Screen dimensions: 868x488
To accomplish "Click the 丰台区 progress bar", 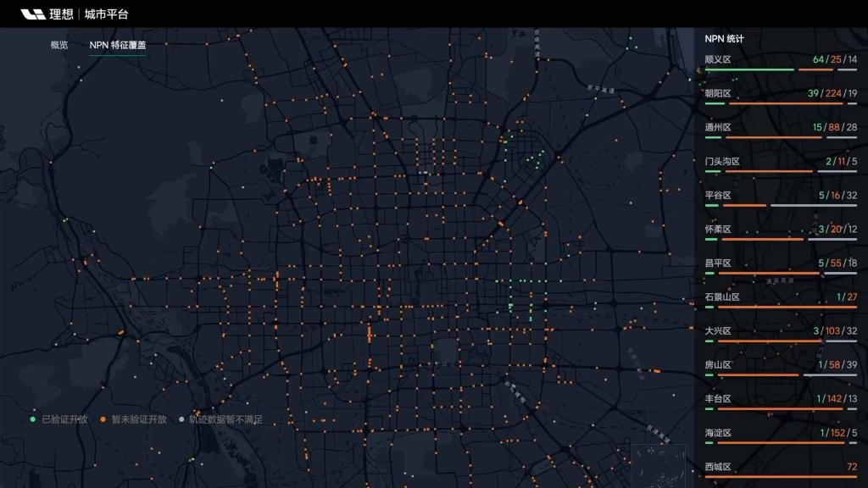I will [780, 408].
